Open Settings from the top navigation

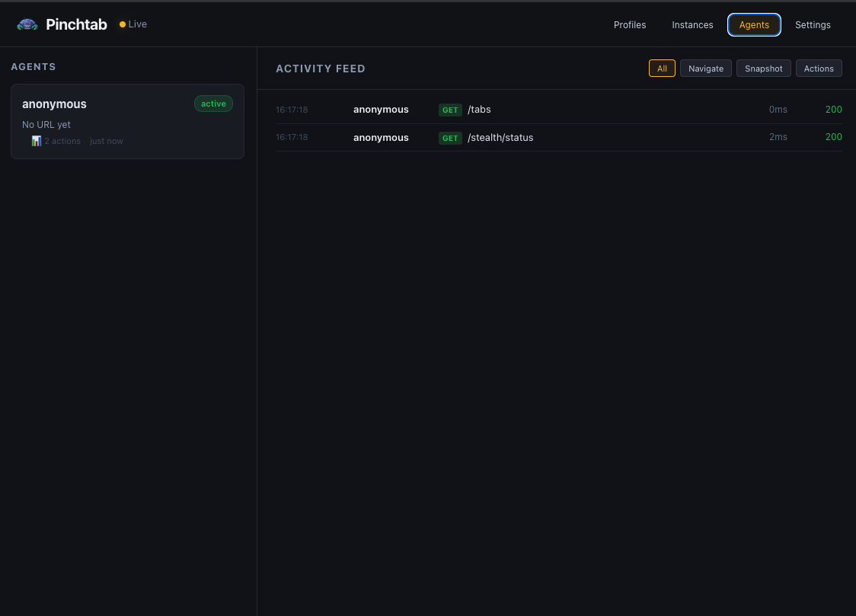813,24
